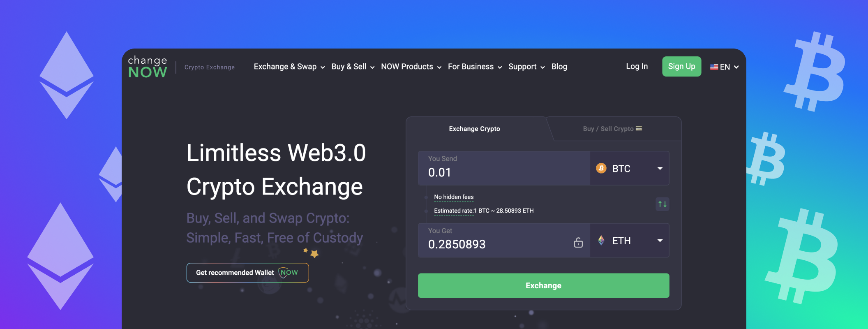This screenshot has width=868, height=329.
Task: Click the Estimated rate label
Action: (x=454, y=211)
